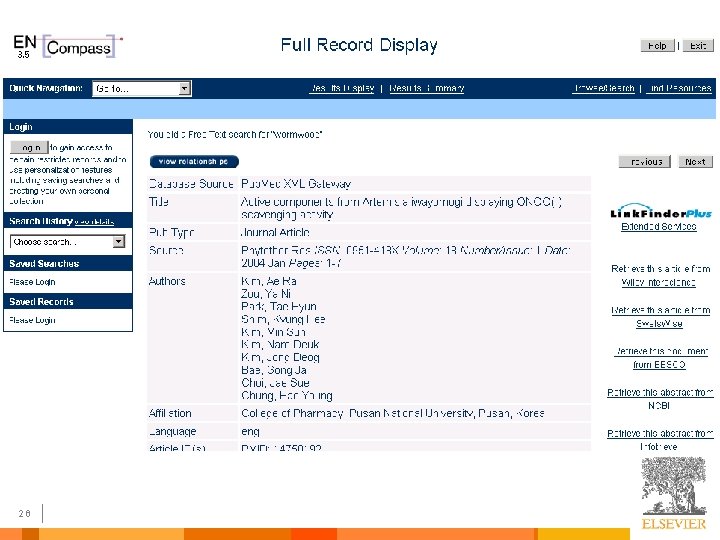Screen dimensions: 720x540
Task: Select author Bae, Song Ja
Action: tap(274, 370)
